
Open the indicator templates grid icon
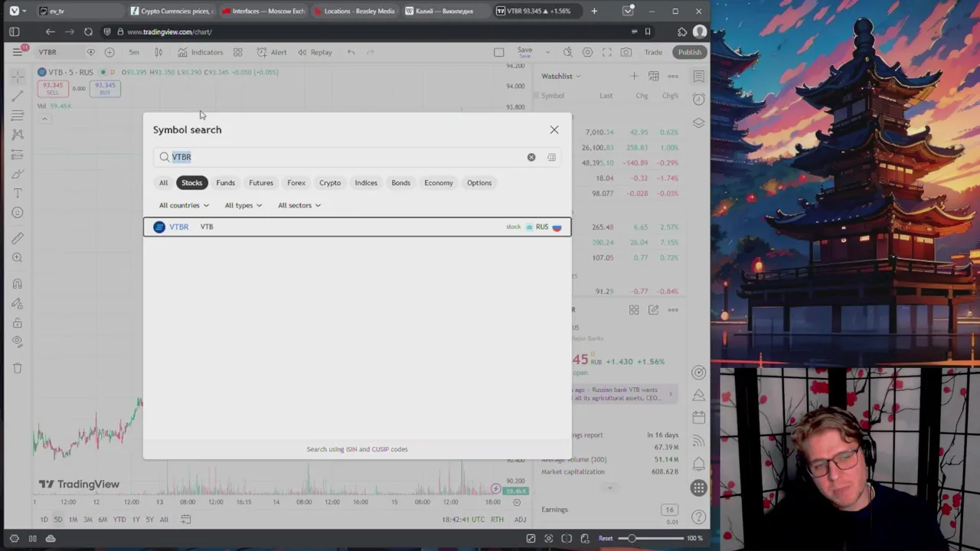238,52
